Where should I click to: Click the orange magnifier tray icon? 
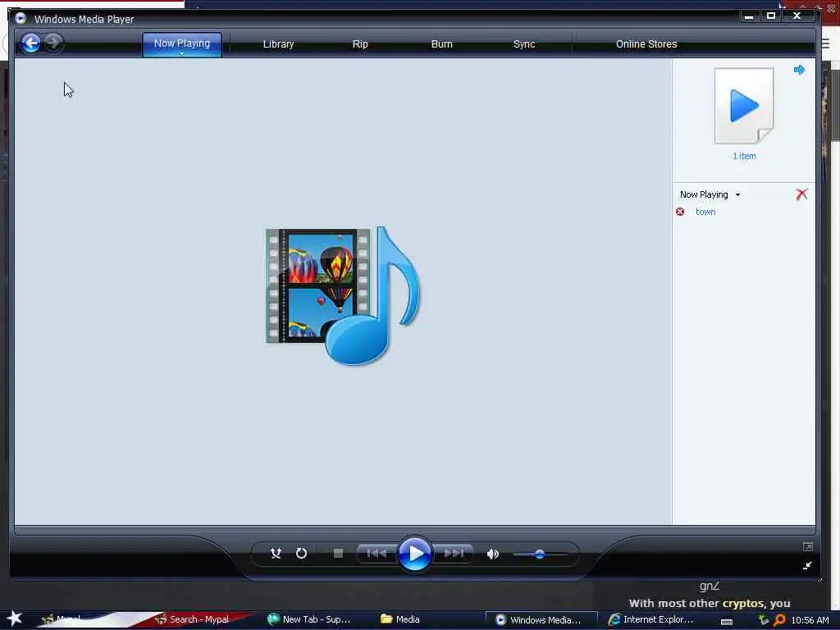pos(779,620)
